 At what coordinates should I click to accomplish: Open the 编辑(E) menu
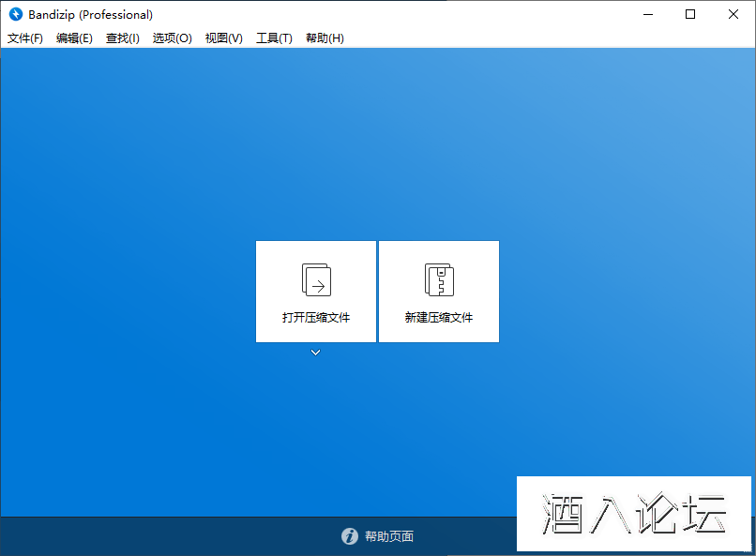[74, 38]
